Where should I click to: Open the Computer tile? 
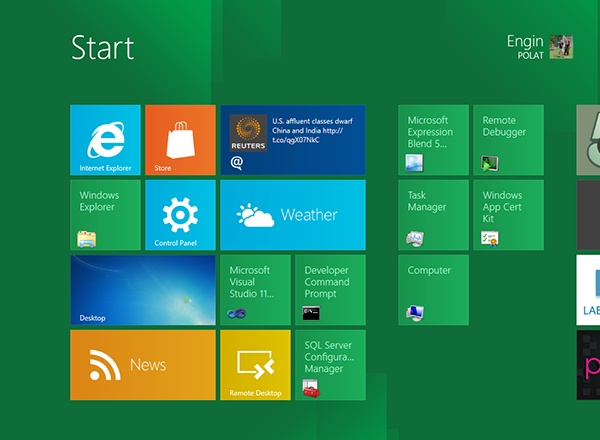tap(433, 290)
